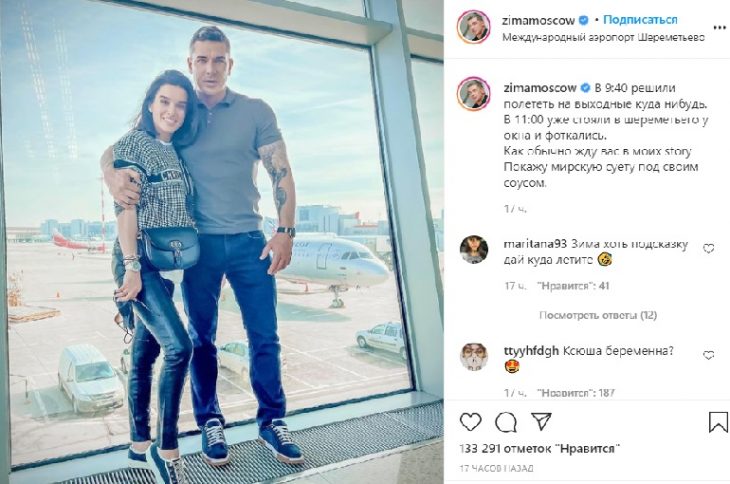This screenshot has height=484, width=730.
Task: Open the ttyyhfdgh username link
Action: [531, 351]
